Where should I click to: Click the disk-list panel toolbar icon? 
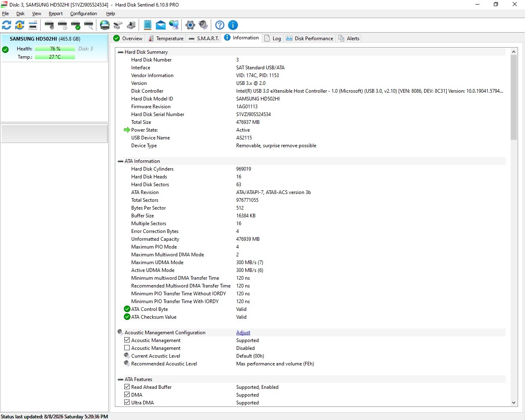pyautogui.click(x=33, y=25)
